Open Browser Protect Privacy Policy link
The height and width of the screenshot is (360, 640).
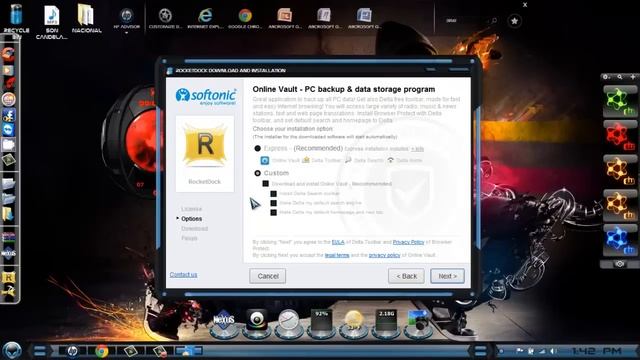coord(408,242)
